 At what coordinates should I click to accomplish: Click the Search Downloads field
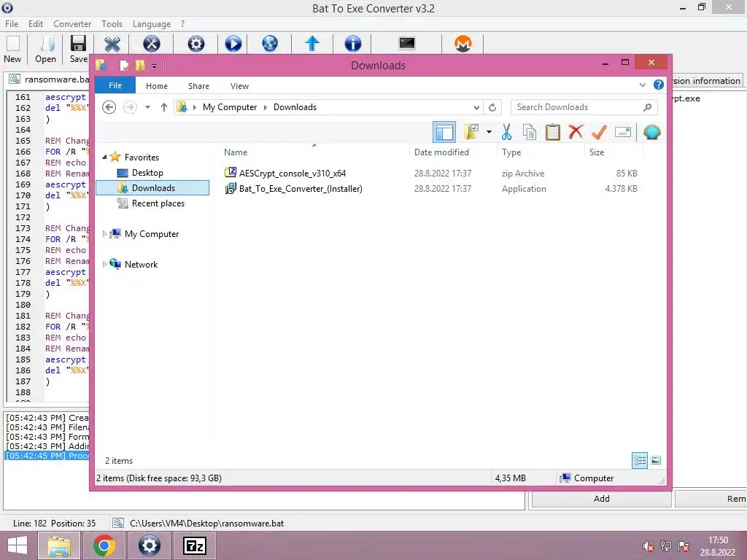[x=584, y=107]
